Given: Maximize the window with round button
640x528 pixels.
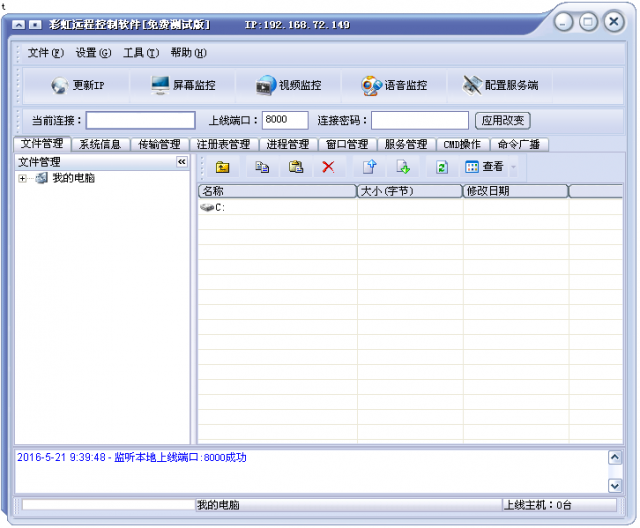Looking at the screenshot, I should tap(588, 22).
